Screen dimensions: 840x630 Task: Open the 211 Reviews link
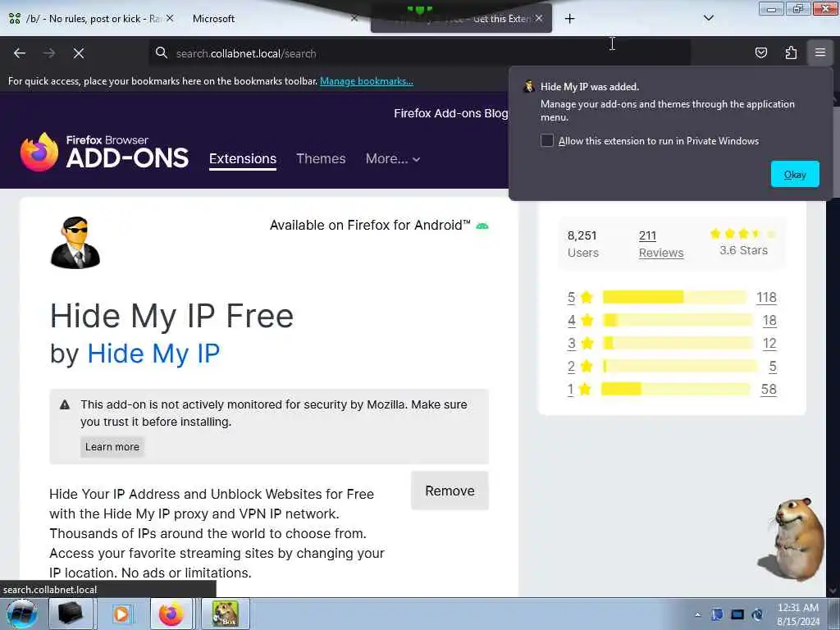661,244
